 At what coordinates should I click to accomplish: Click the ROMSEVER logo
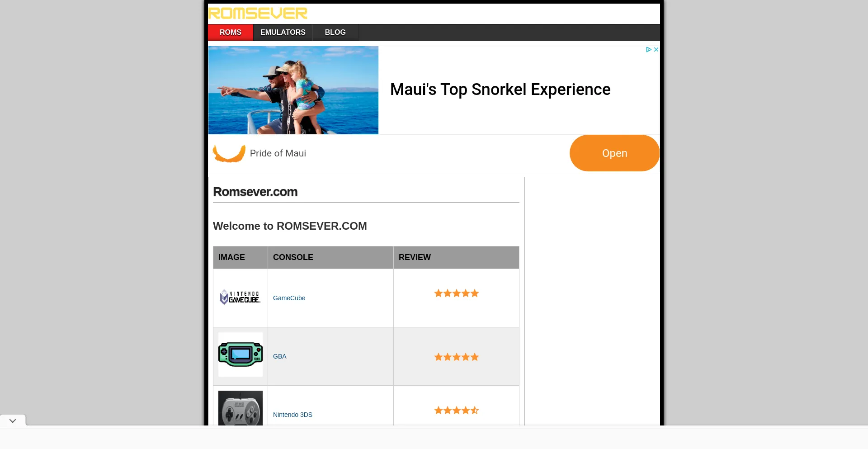(x=258, y=14)
